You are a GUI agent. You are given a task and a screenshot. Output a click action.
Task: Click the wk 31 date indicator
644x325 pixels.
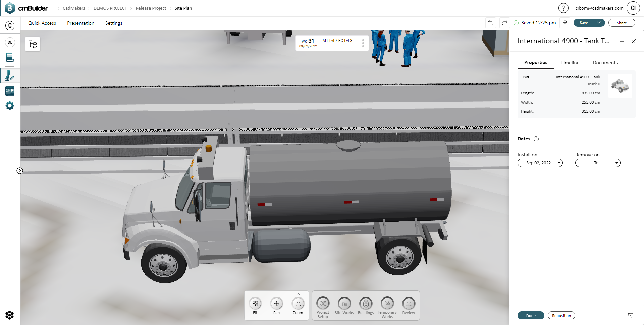coord(308,43)
